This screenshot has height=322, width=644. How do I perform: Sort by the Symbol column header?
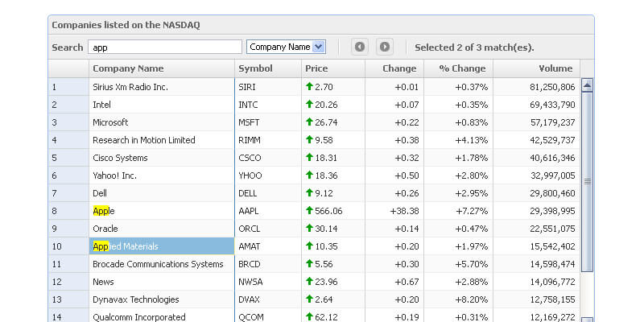(267, 68)
